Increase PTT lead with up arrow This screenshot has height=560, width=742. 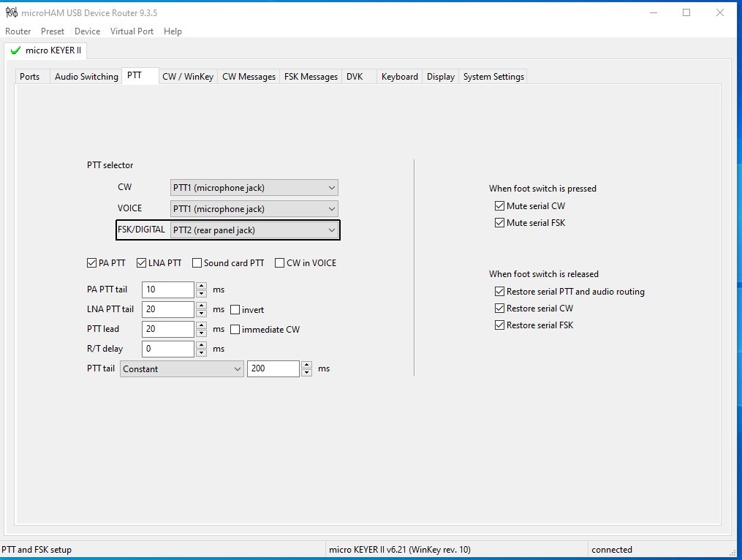click(202, 325)
